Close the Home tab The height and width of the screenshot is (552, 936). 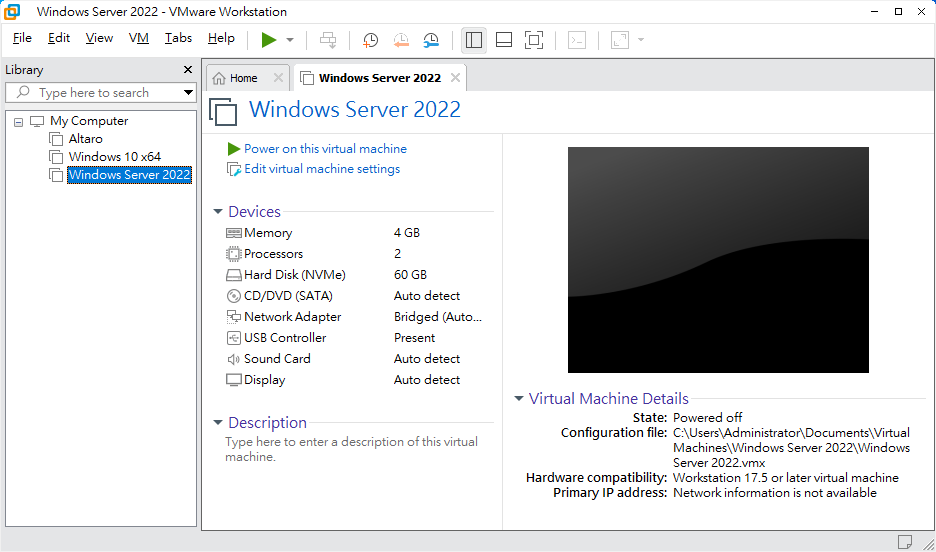[x=278, y=78]
